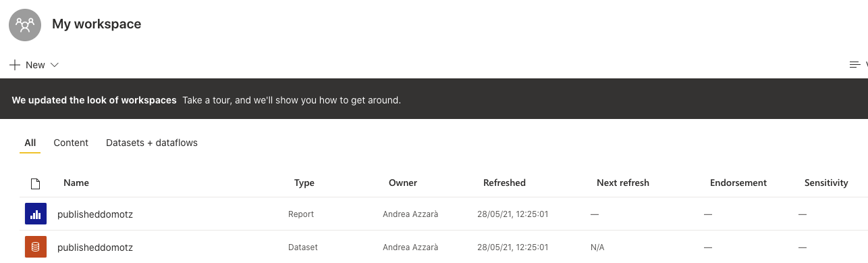Sort by the Type column header
This screenshot has width=868, height=263.
pyautogui.click(x=304, y=183)
